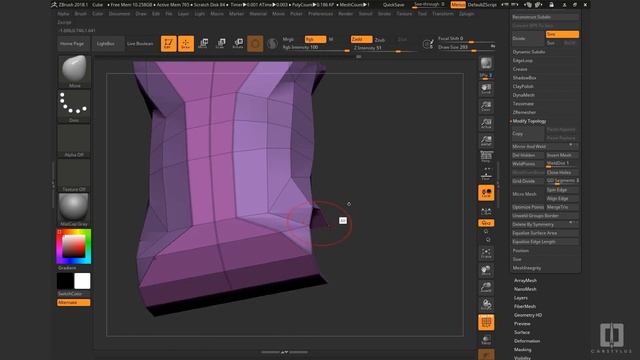
Task: Select the Rotate transform tool in top shelf
Action: 238,43
